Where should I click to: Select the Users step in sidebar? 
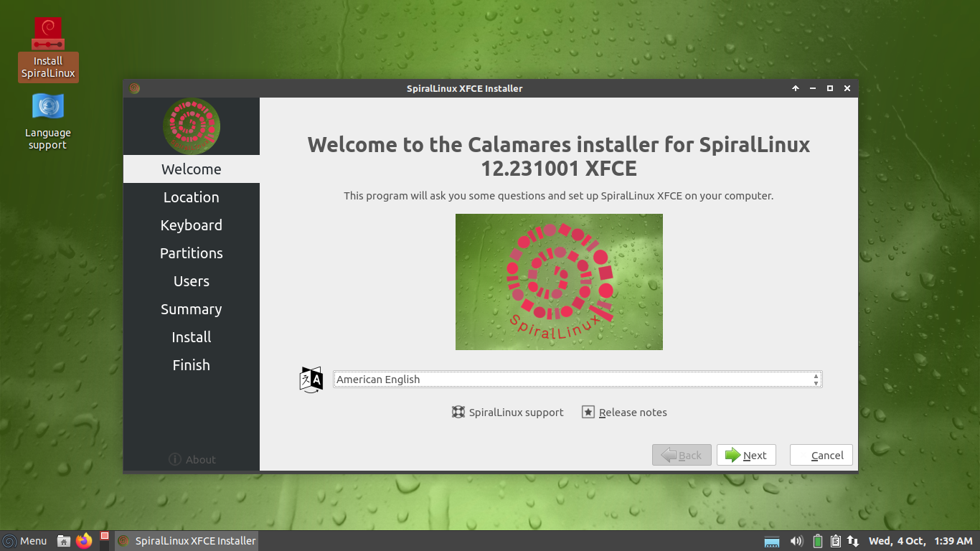pyautogui.click(x=192, y=281)
